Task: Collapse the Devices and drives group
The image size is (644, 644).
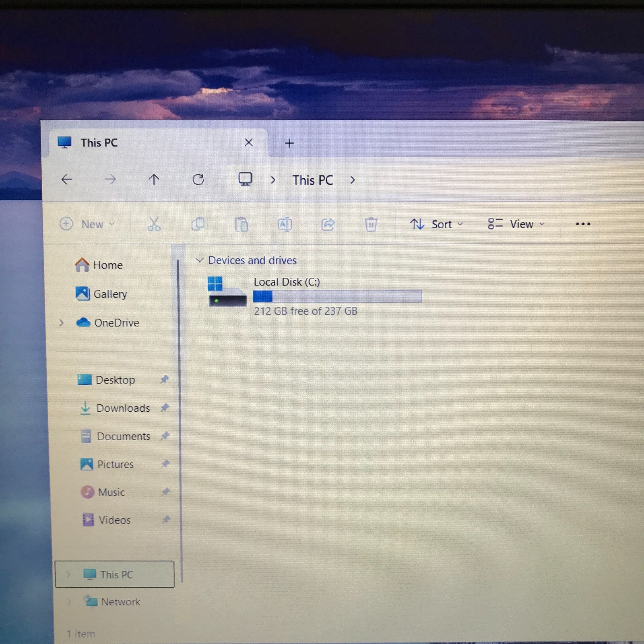Action: coord(199,260)
